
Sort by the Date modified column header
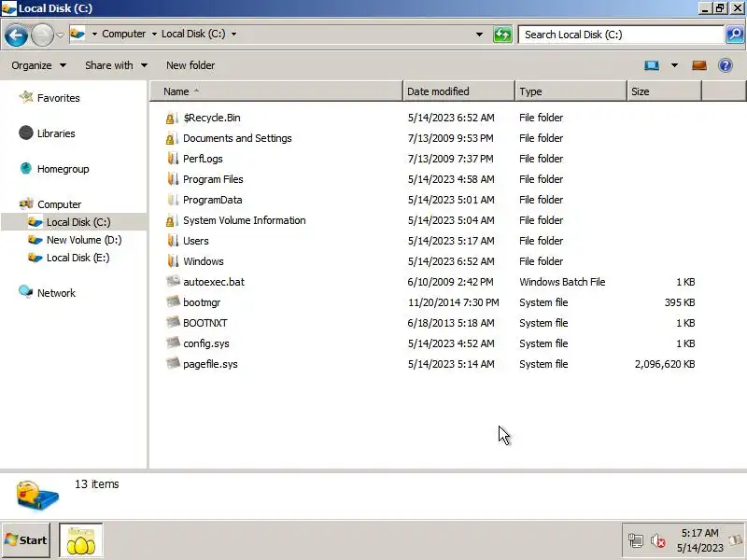(x=458, y=91)
